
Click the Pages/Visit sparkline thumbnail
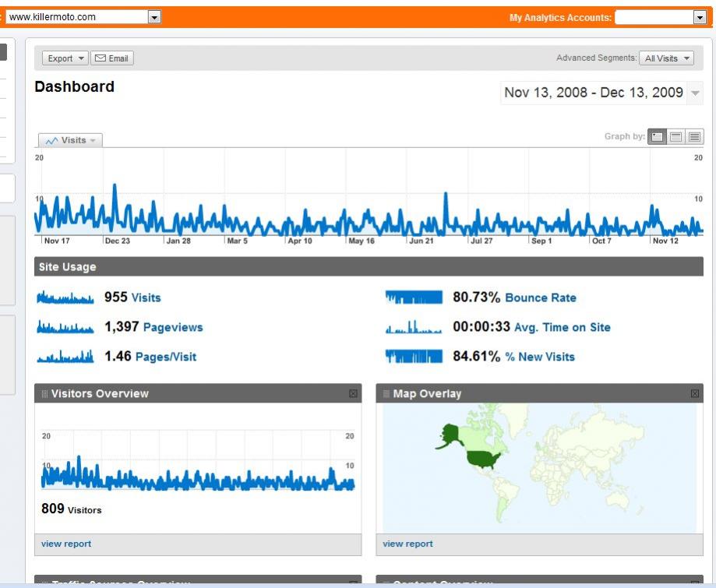(x=65, y=356)
